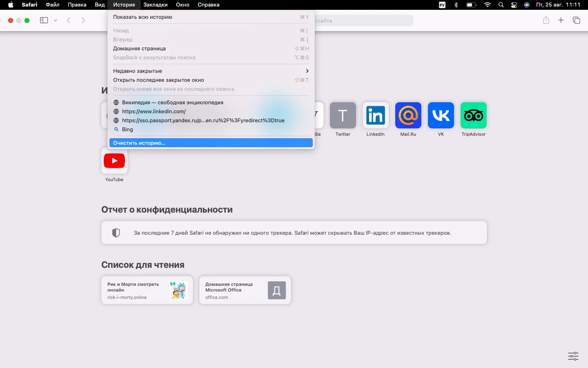Open the privacy report tracker summary
This screenshot has width=588, height=368.
coord(294,233)
